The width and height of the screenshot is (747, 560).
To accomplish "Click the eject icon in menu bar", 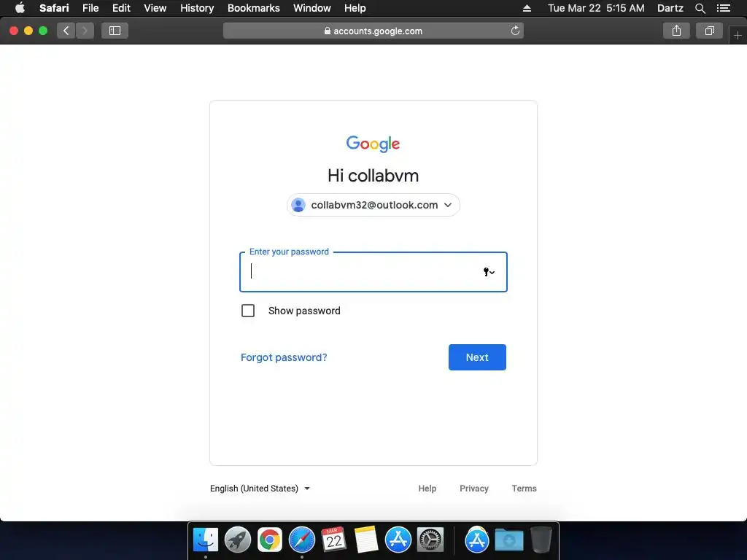I will click(x=527, y=8).
